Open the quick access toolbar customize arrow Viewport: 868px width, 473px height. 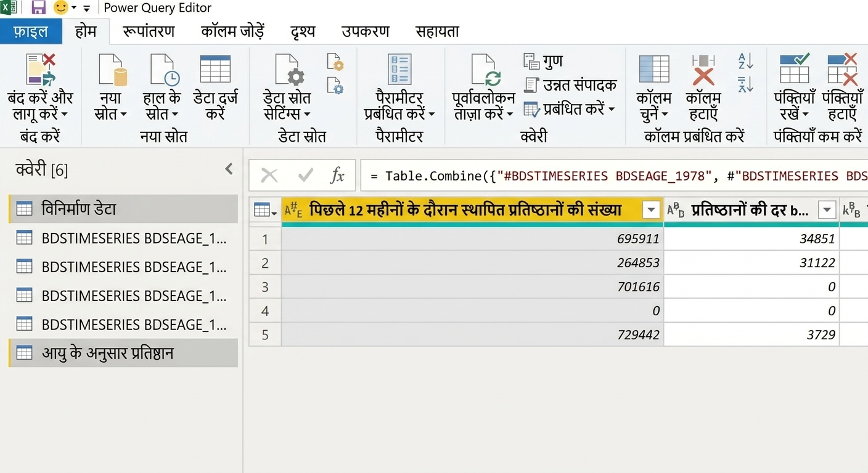[86, 9]
